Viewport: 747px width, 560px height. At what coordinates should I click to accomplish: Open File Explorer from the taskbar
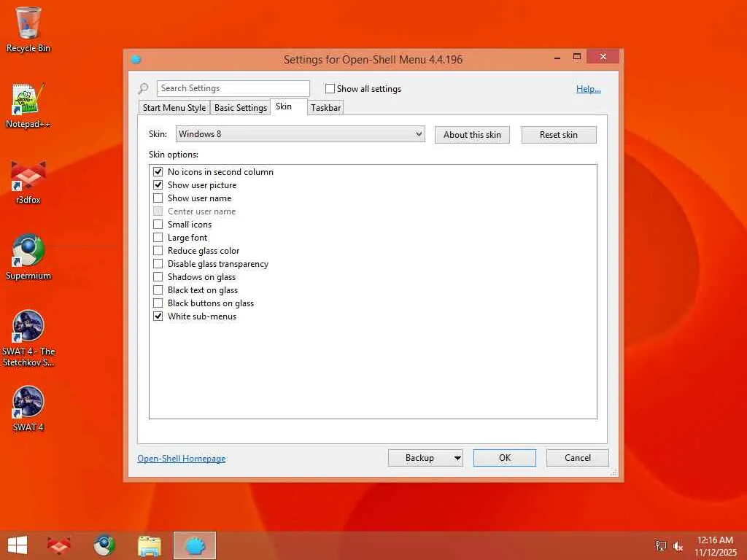coord(149,545)
